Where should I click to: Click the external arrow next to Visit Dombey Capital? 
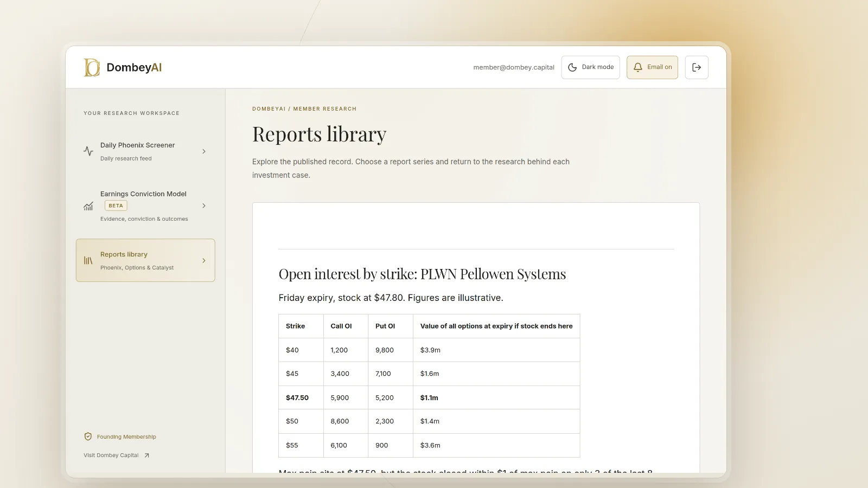point(146,455)
